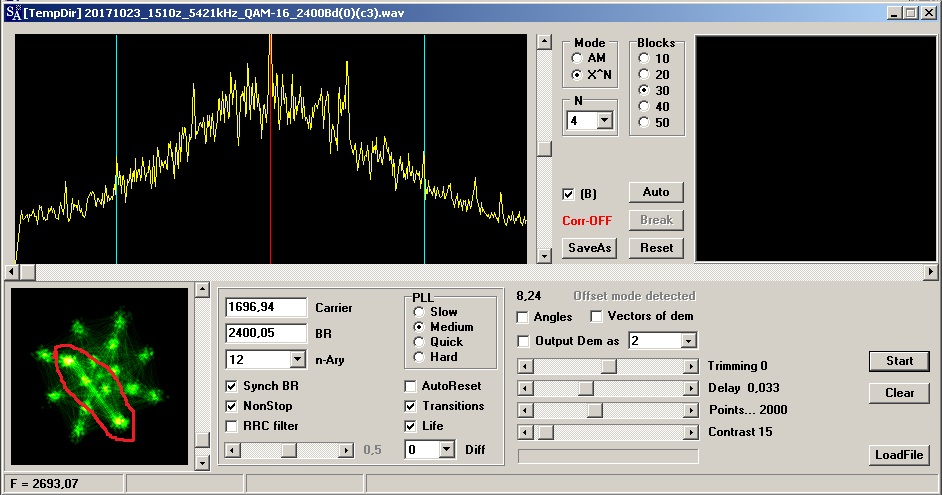Click right arrow of Contrast slider

pyautogui.click(x=690, y=432)
